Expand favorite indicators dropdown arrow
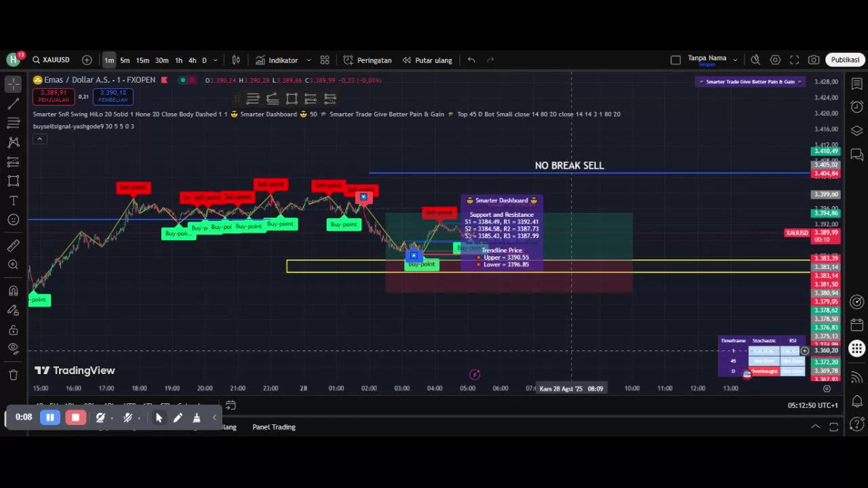The image size is (868, 488). pos(309,60)
